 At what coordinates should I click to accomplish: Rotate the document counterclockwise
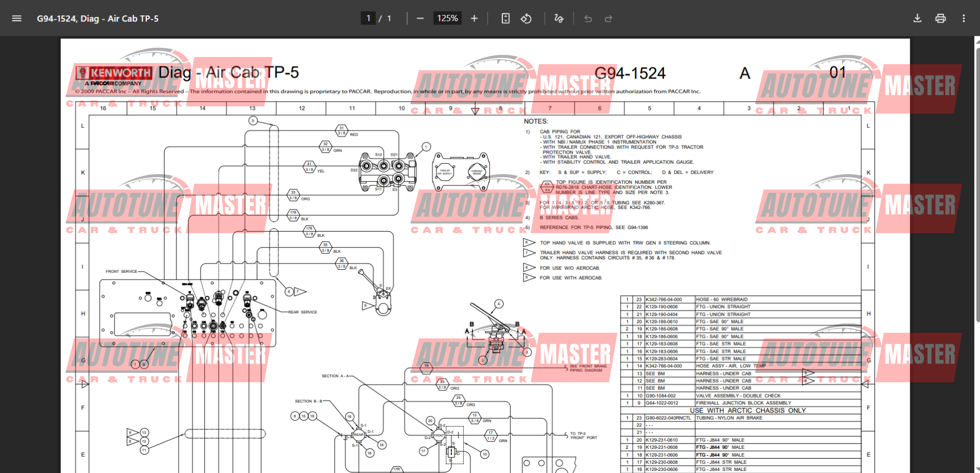(526, 18)
